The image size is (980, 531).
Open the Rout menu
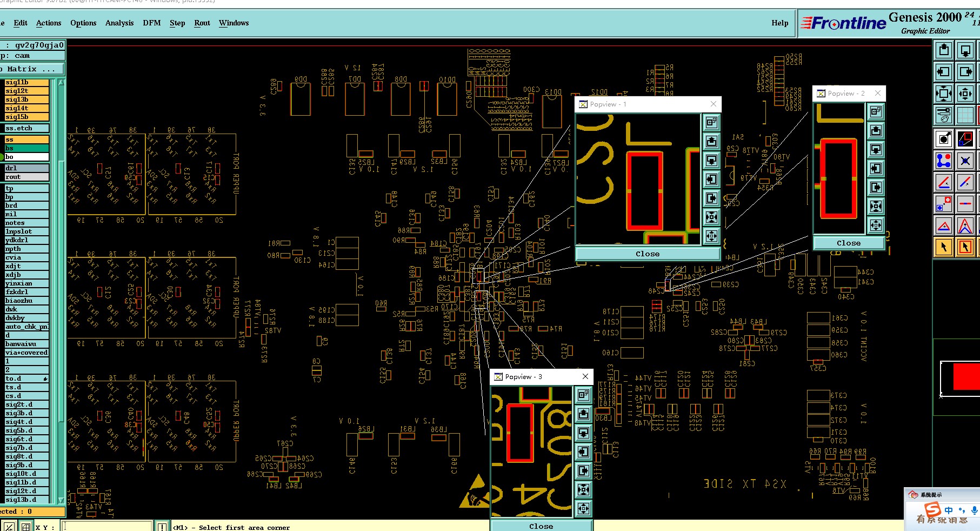(202, 23)
